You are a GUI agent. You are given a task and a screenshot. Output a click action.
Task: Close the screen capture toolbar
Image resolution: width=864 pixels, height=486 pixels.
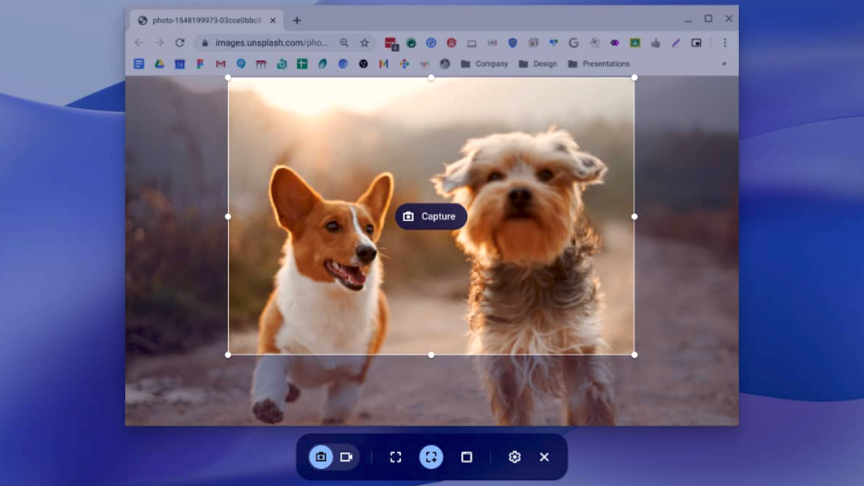pyautogui.click(x=544, y=457)
